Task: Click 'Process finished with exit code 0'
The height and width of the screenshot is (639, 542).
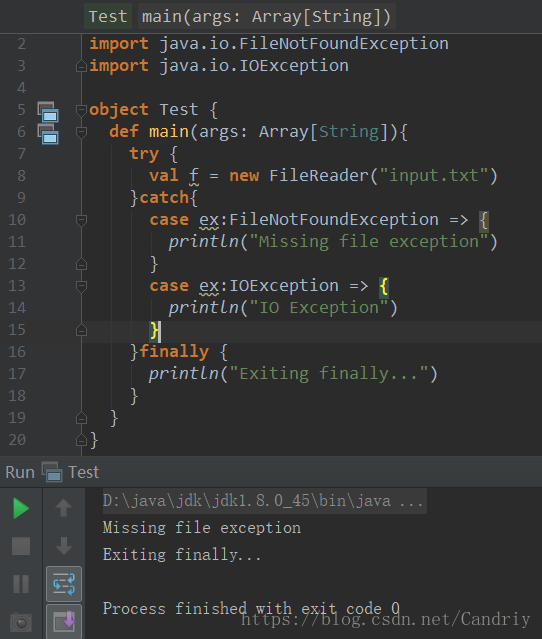Action: coord(251,608)
